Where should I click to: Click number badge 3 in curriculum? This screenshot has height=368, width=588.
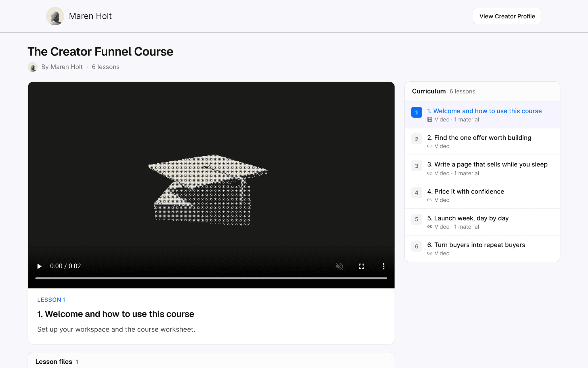[x=417, y=166]
